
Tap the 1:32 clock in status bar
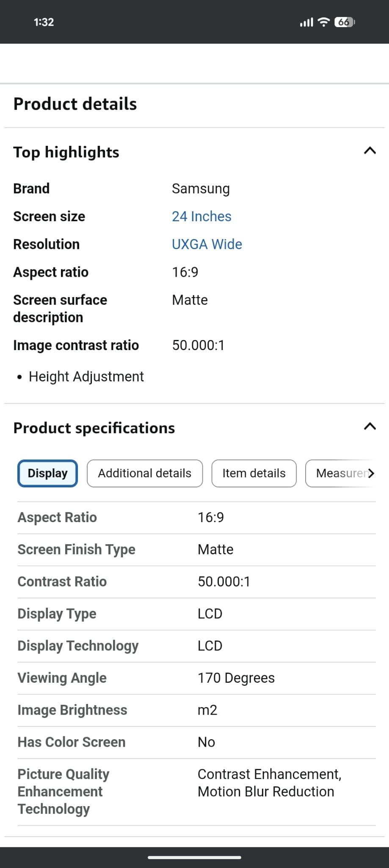pyautogui.click(x=44, y=22)
